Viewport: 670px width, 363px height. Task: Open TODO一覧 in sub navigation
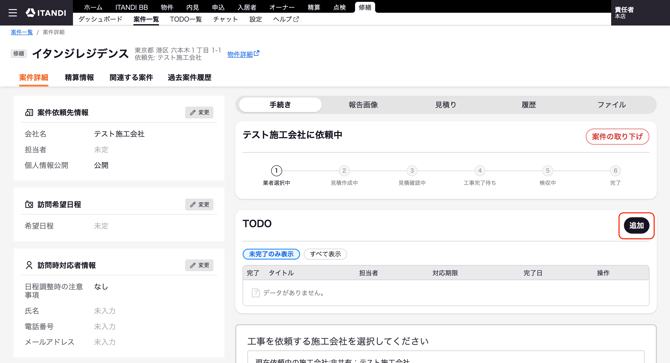click(186, 19)
